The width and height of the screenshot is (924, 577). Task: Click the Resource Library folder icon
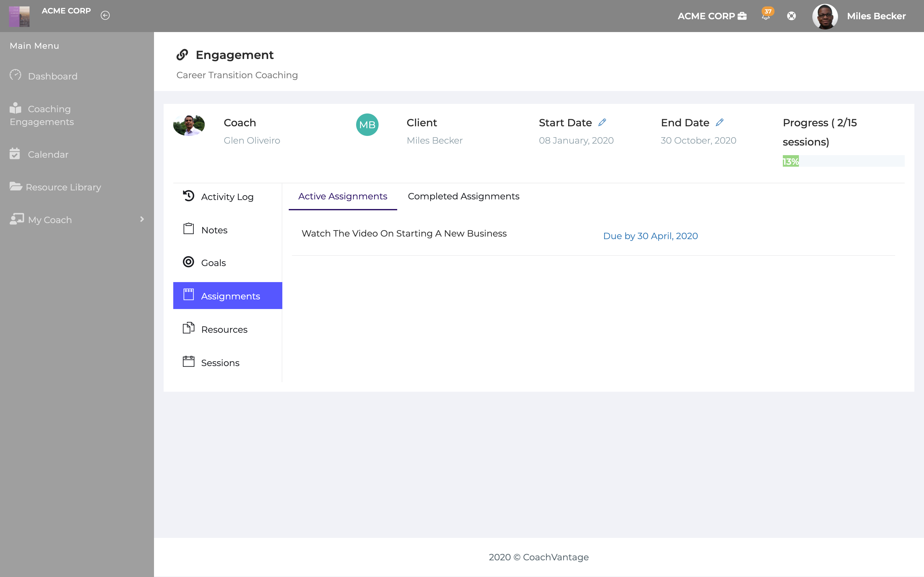point(16,186)
